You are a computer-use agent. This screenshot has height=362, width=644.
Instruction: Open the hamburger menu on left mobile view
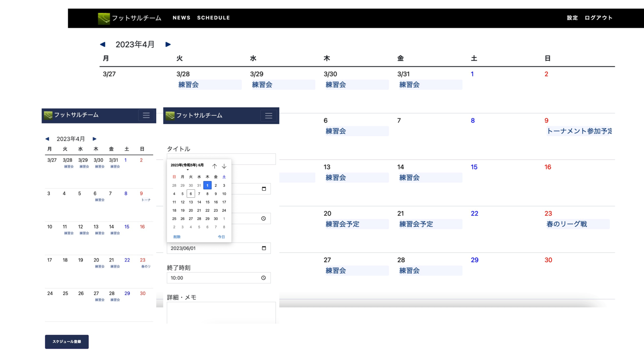pyautogui.click(x=146, y=115)
